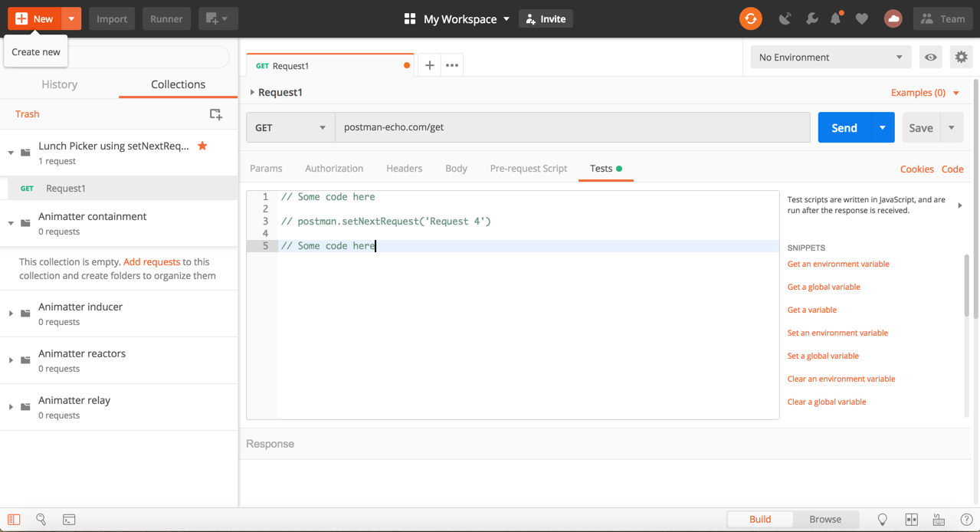Open the GET method dropdown
Viewport: 980px width, 532px height.
290,127
